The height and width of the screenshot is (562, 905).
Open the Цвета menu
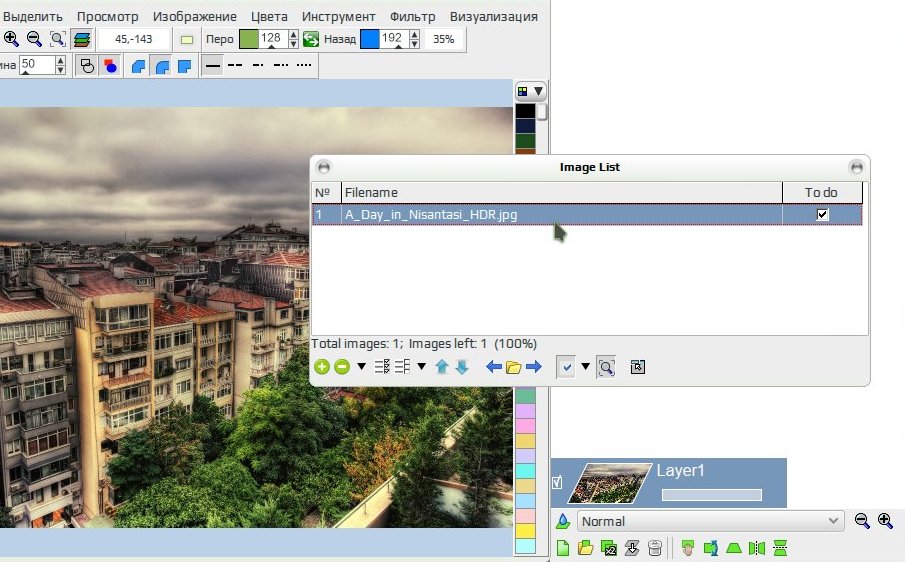(269, 17)
